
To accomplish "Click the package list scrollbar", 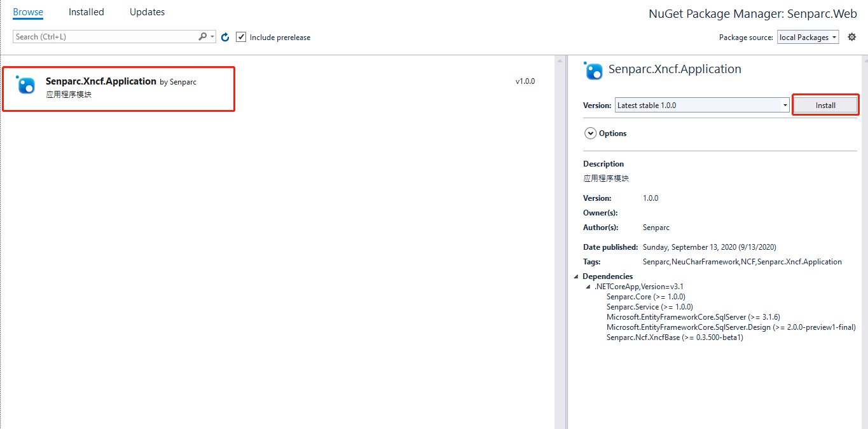I will (560, 242).
